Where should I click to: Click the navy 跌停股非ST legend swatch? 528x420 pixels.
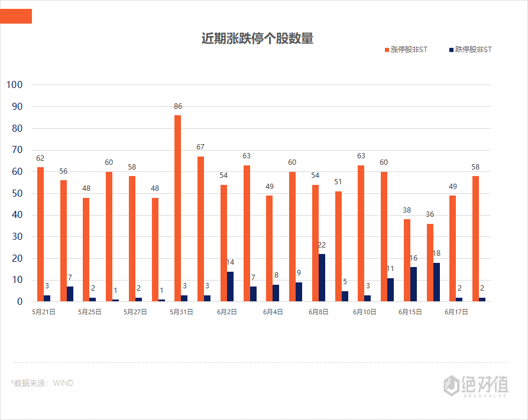coord(452,50)
